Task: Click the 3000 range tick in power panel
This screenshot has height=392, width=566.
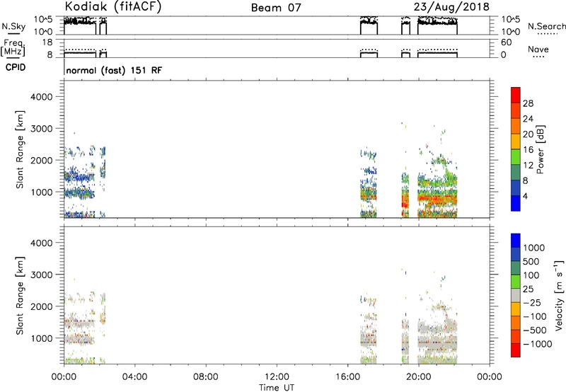Action: click(41, 129)
